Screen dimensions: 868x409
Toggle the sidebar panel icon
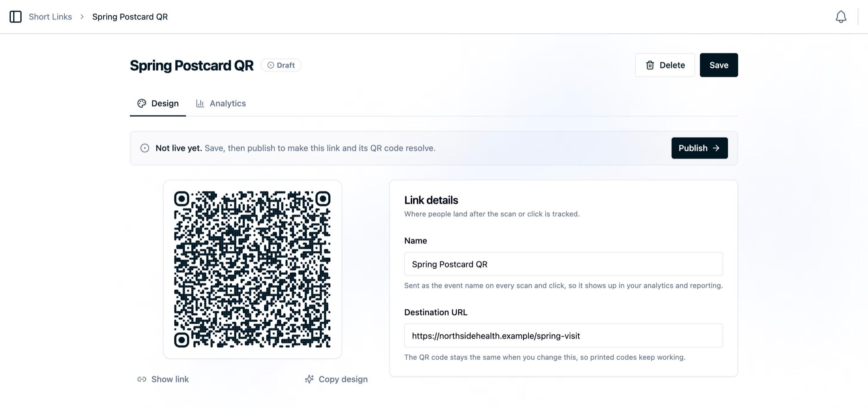coord(15,16)
